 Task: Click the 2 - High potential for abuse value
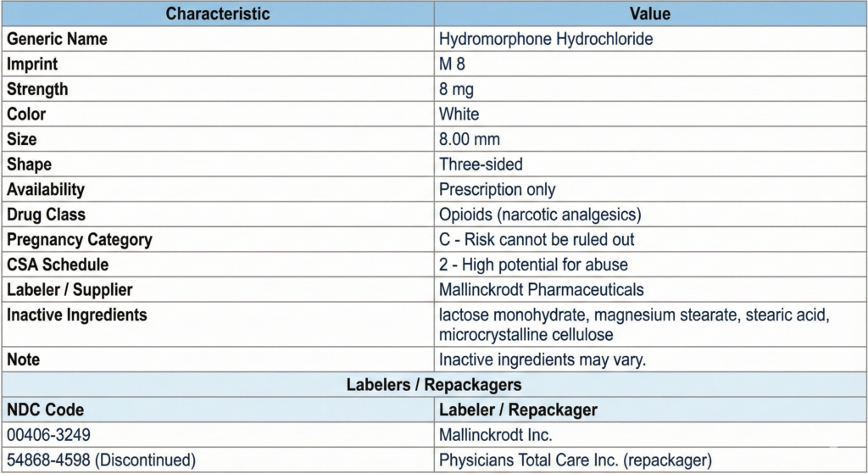pos(533,265)
